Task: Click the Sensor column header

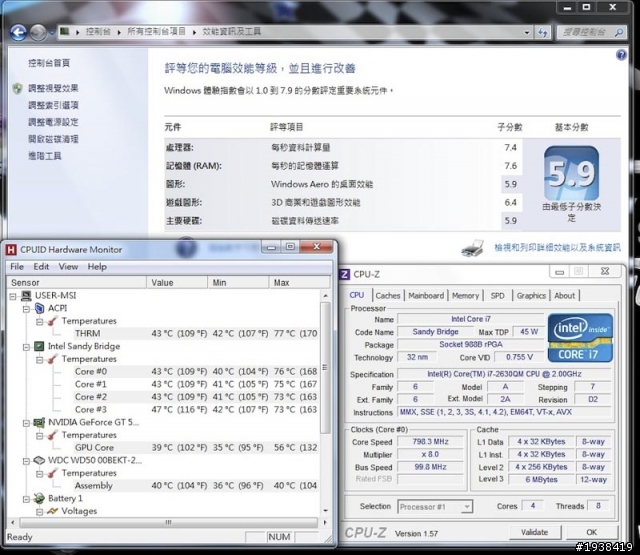Action: pyautogui.click(x=77, y=282)
